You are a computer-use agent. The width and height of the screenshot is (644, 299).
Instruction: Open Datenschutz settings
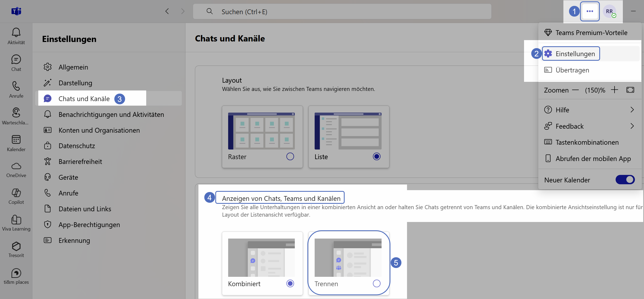point(108,146)
